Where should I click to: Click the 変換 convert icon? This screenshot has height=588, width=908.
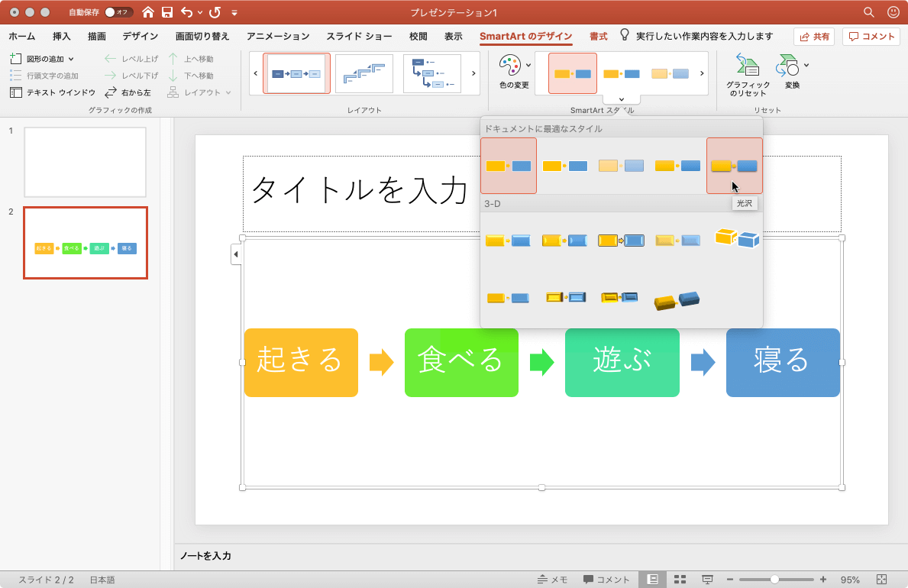788,66
